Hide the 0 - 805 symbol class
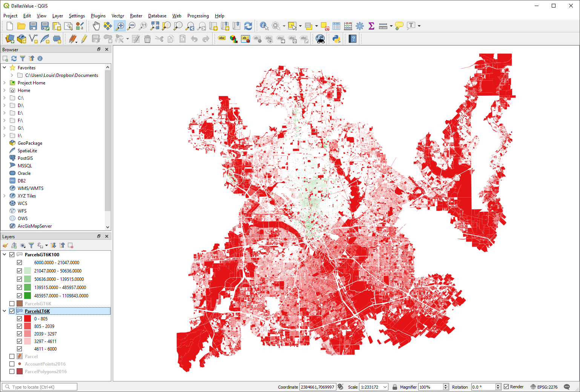580x392 pixels. [19, 318]
